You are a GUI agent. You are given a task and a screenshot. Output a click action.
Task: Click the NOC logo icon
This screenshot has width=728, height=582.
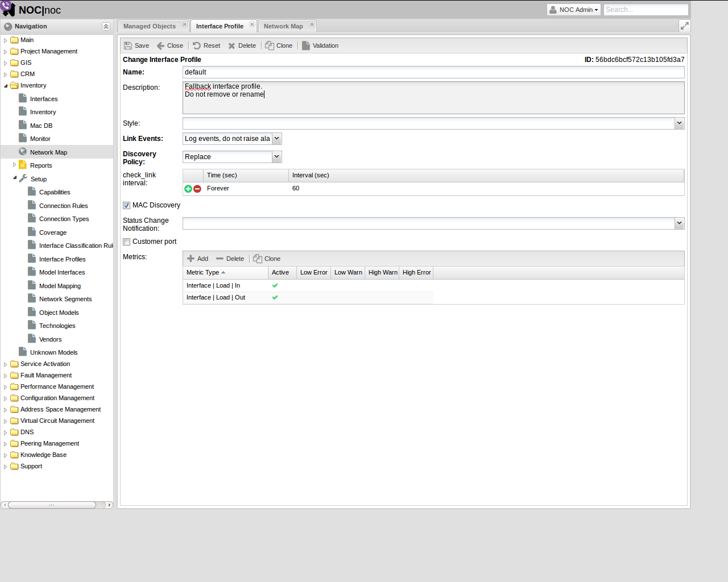tap(8, 9)
